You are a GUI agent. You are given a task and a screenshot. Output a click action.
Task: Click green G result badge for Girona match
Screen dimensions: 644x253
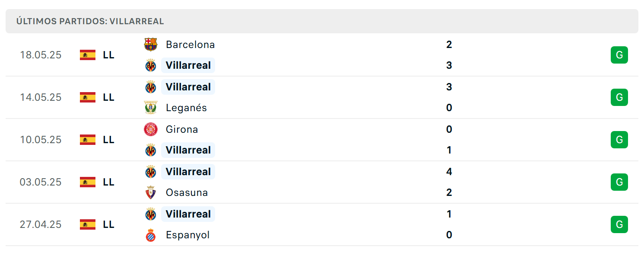[x=619, y=140]
